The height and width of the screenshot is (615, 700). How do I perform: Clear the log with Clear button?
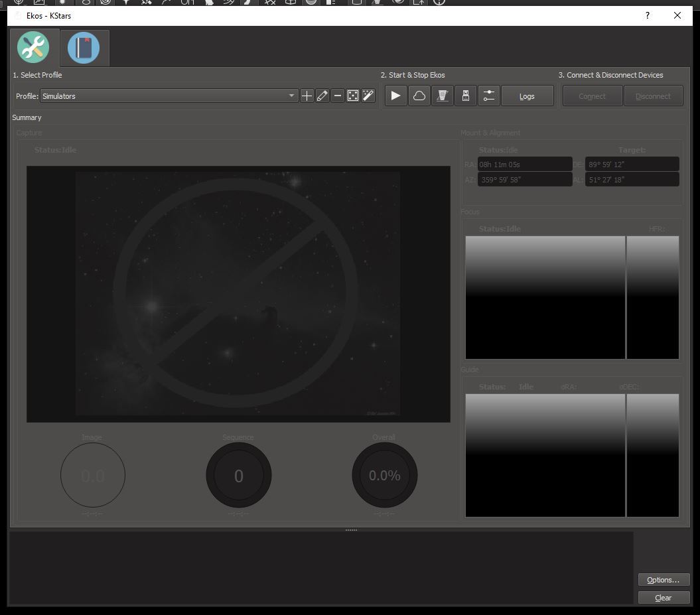[664, 598]
